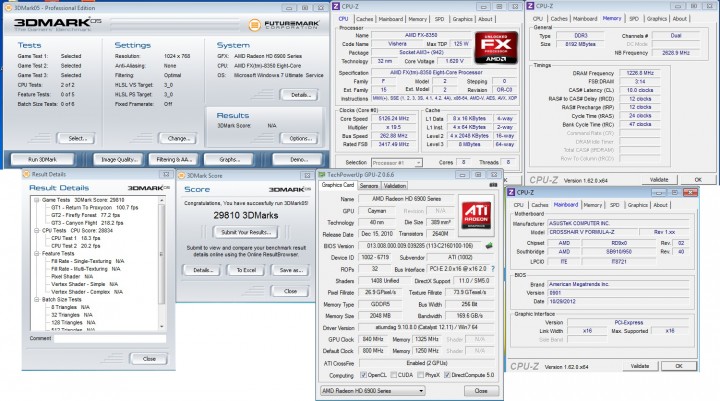The image size is (720, 401).
Task: Open the Caches tab in CPU-Z processor window
Action: 365,19
